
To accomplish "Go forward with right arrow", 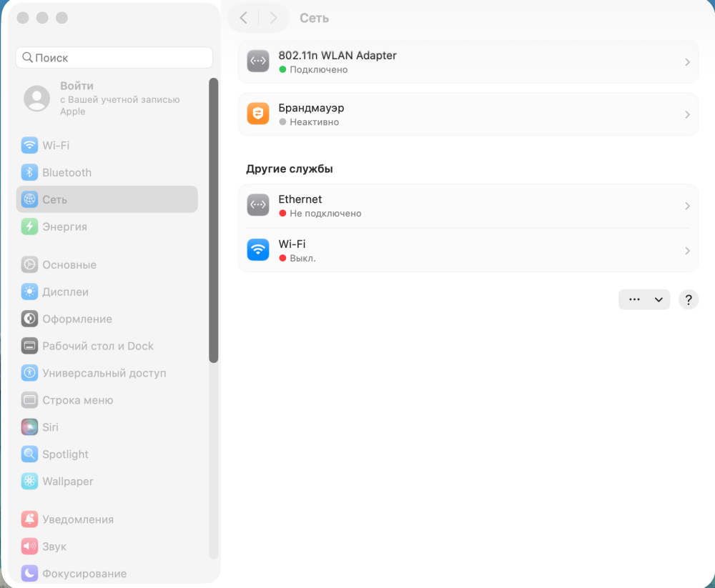I will [x=273, y=18].
